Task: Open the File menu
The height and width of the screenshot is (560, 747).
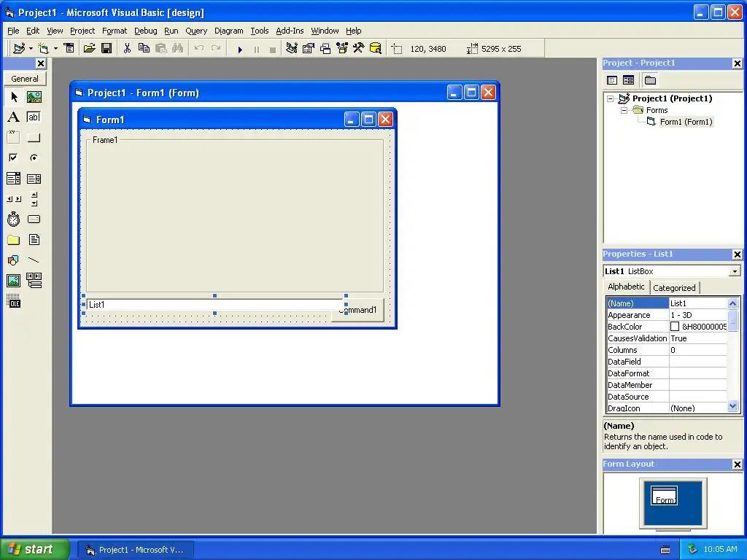Action: pos(13,31)
